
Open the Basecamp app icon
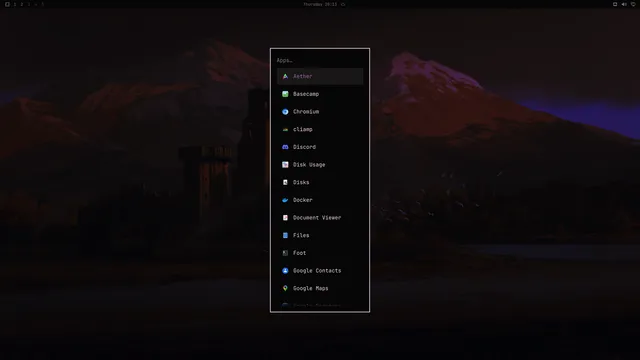coord(285,94)
